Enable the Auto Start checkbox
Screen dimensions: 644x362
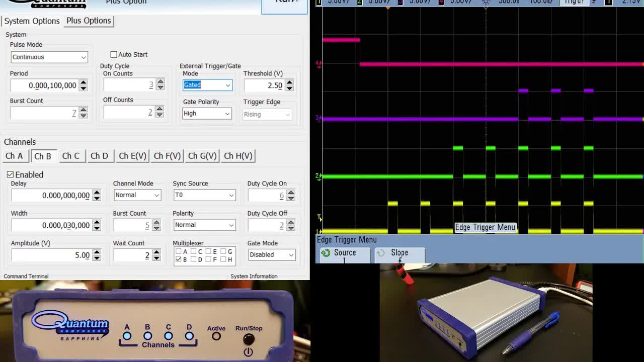(x=114, y=54)
